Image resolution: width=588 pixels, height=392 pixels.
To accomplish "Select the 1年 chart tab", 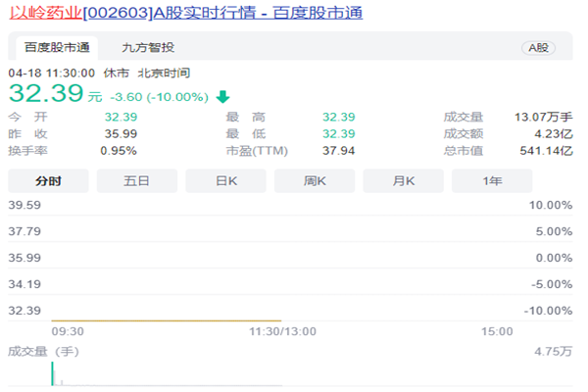I will [x=492, y=181].
